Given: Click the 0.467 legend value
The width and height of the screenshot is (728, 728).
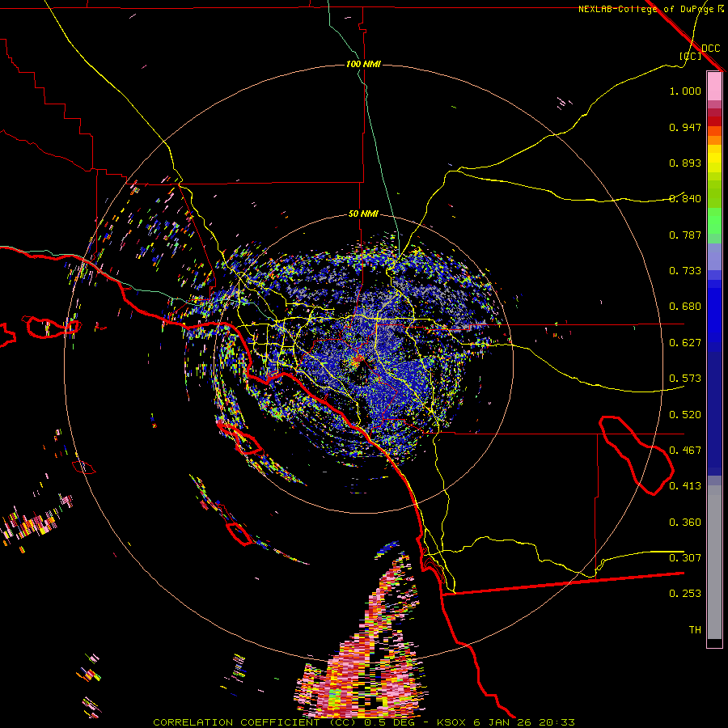Looking at the screenshot, I should pyautogui.click(x=685, y=451).
